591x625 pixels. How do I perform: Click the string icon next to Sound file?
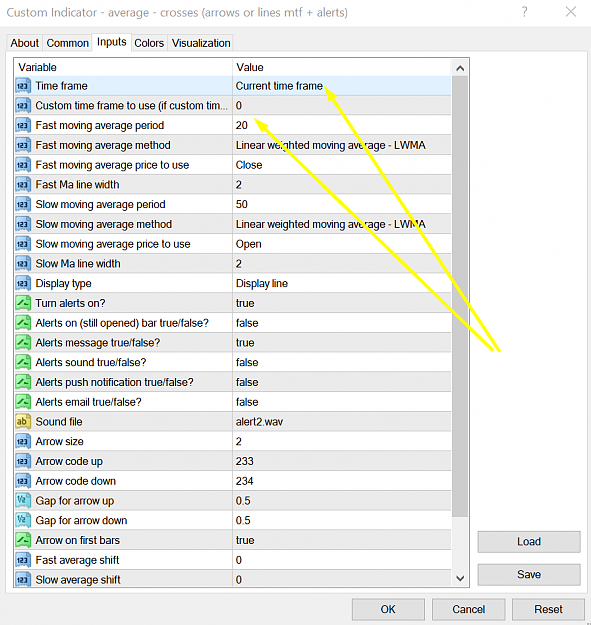coord(23,422)
